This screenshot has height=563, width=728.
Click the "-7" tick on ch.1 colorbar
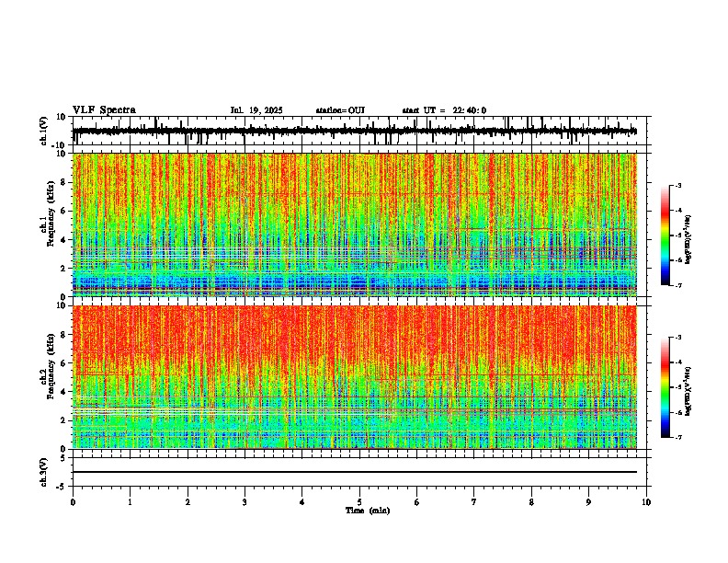pyautogui.click(x=678, y=285)
